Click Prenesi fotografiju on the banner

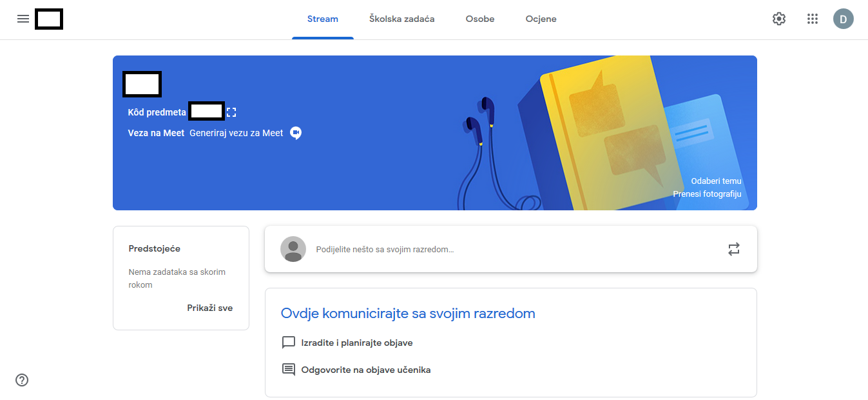point(708,194)
